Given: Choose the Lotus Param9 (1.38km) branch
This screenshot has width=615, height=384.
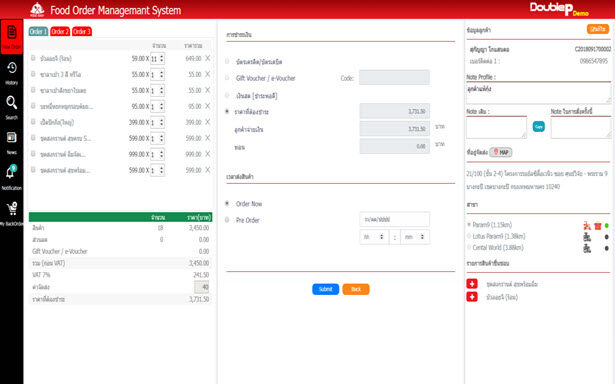Looking at the screenshot, I should pos(469,236).
